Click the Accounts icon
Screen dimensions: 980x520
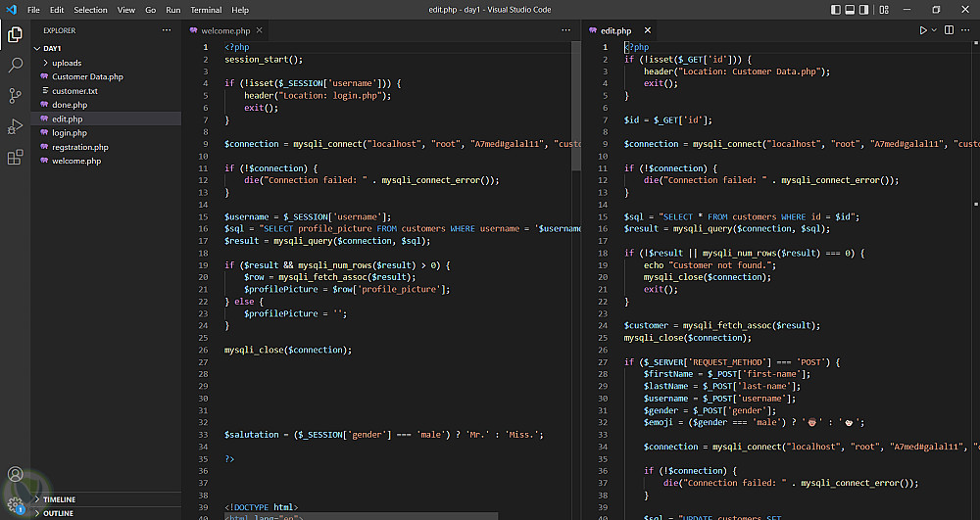(x=15, y=475)
